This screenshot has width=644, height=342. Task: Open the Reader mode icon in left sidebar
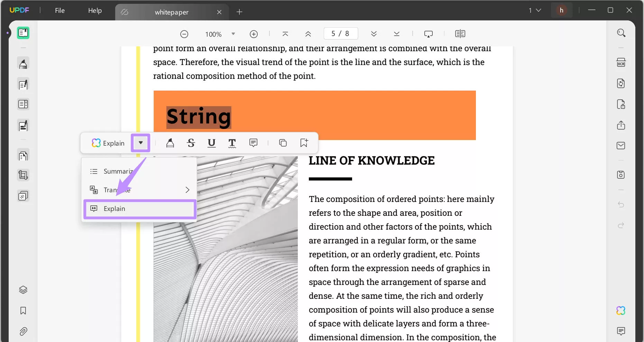tap(23, 33)
